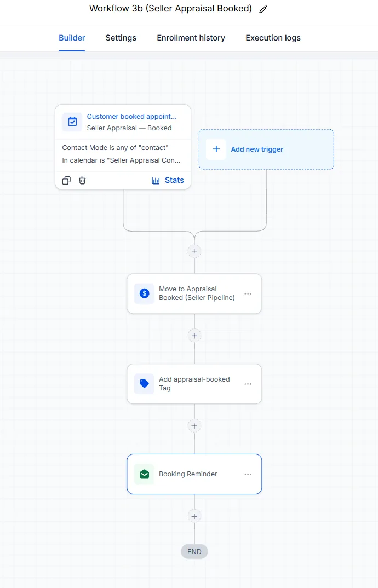This screenshot has width=378, height=588.
Task: Click the pencil icon to rename workflow
Action: [x=264, y=9]
